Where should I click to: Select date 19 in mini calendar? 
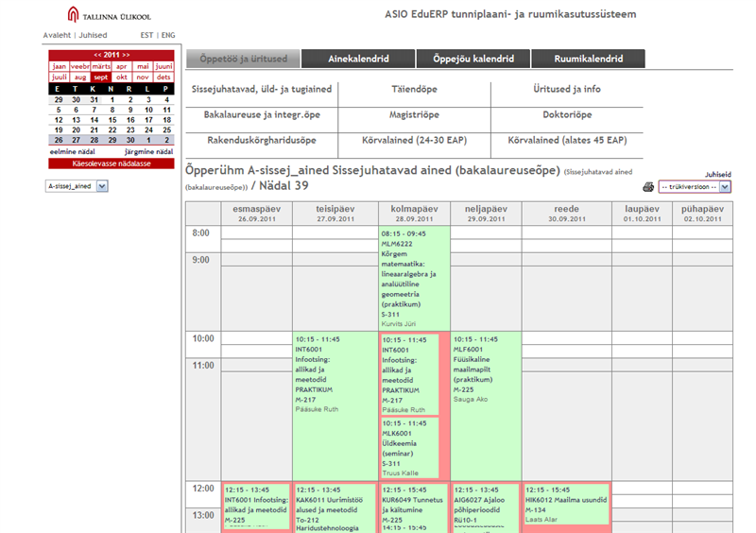click(x=59, y=130)
